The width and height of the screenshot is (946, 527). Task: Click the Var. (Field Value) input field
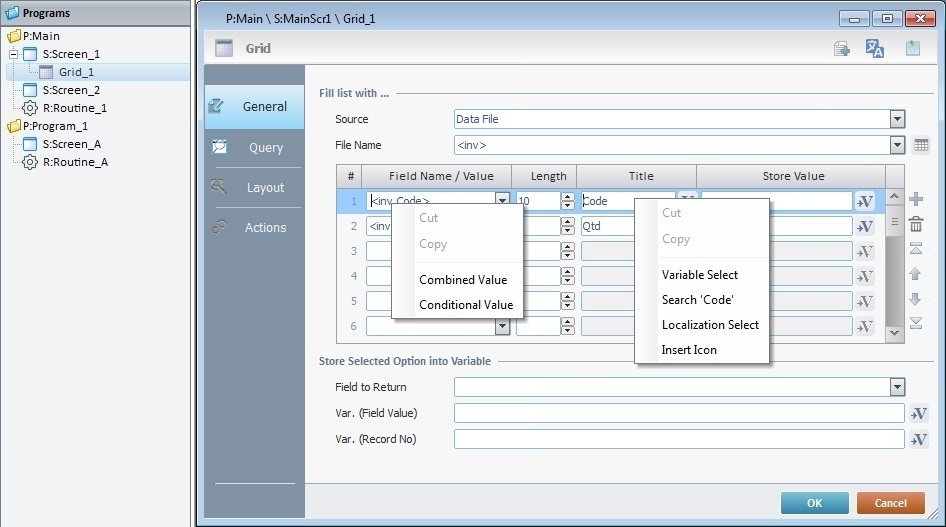point(678,413)
